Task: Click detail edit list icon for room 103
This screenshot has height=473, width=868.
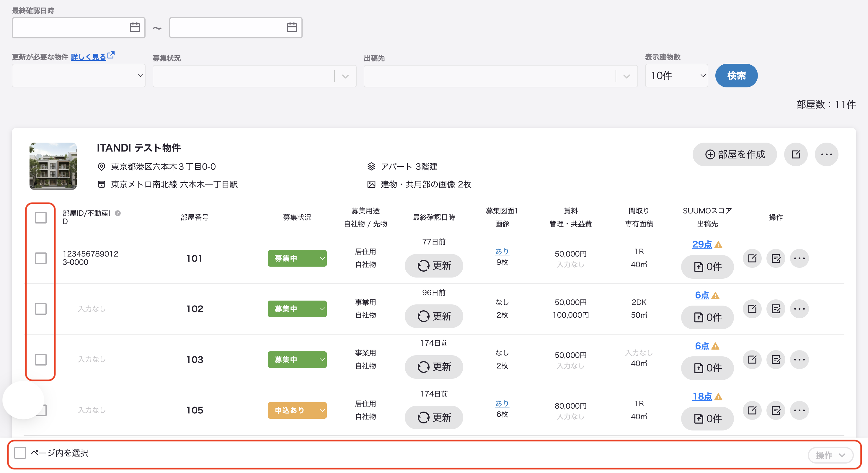Action: coord(776,360)
